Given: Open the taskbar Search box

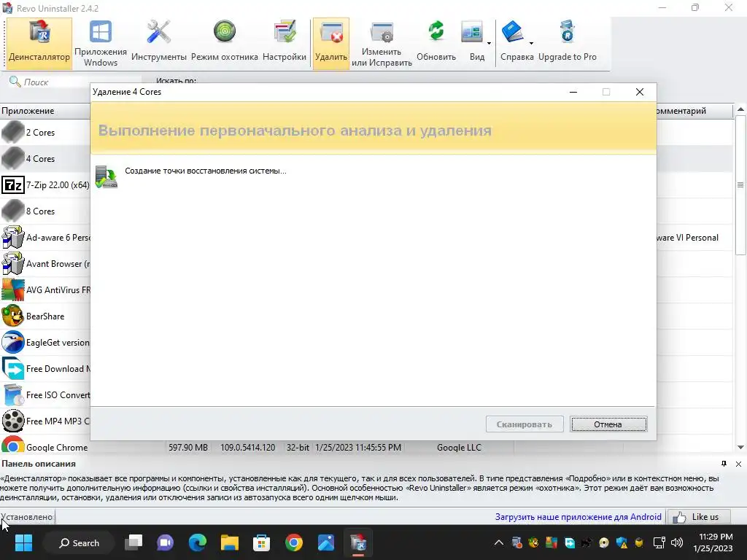Looking at the screenshot, I should (79, 542).
